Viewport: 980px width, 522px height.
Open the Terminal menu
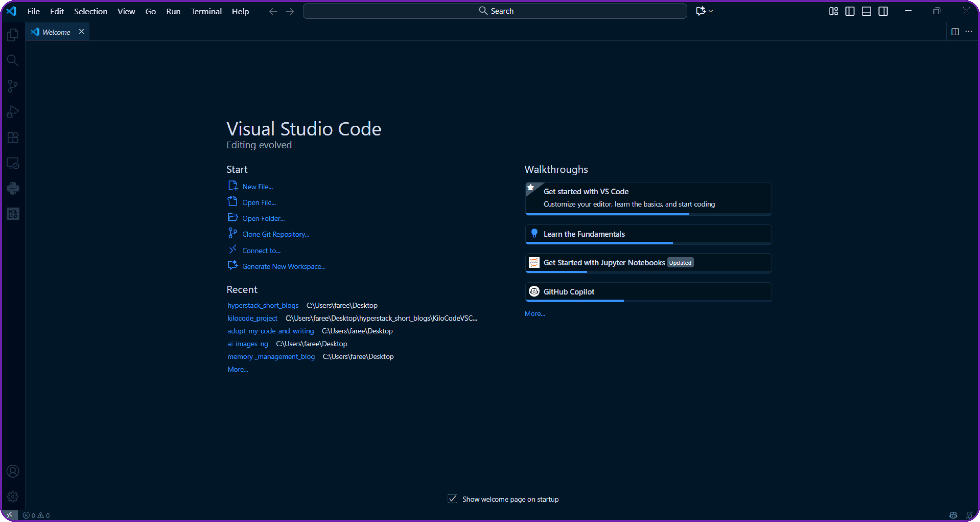click(206, 11)
